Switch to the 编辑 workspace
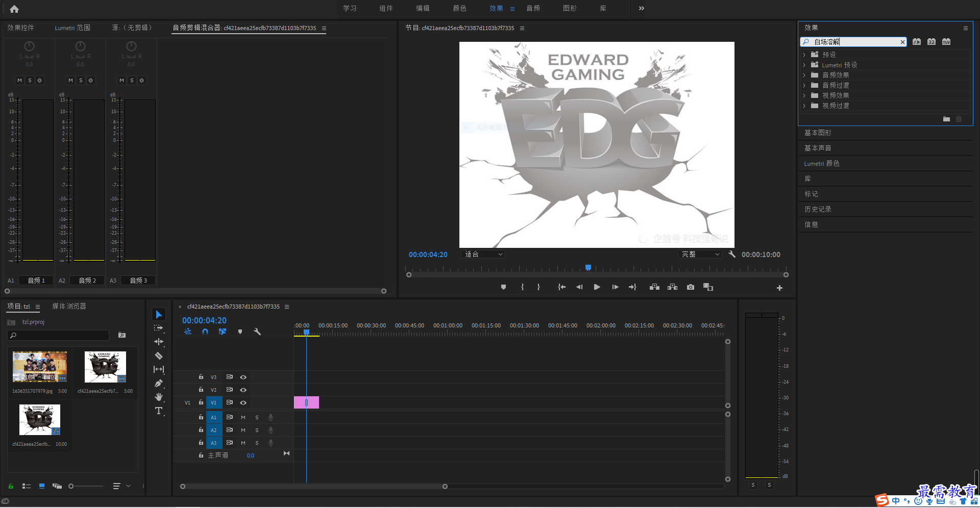Viewport: 980px width, 508px height. pyautogui.click(x=423, y=8)
